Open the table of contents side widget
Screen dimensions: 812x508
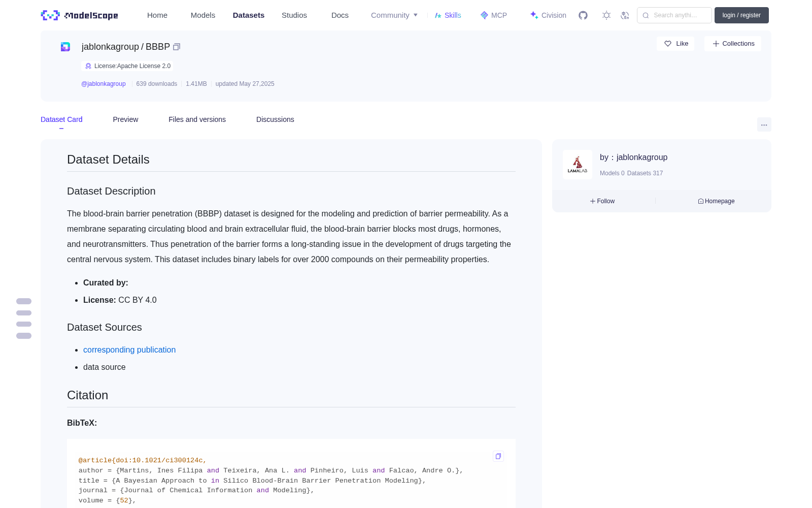coord(24,319)
